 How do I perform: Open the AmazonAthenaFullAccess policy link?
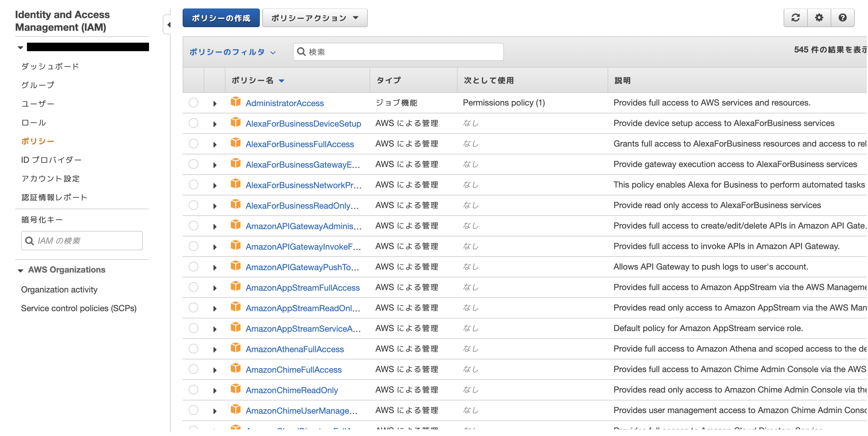294,349
